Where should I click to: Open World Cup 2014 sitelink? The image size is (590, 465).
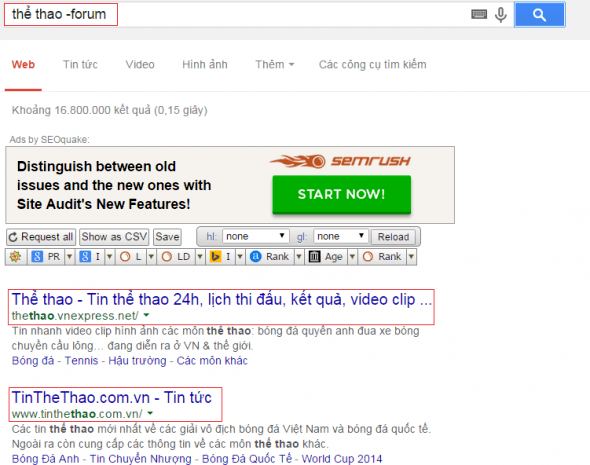click(342, 459)
